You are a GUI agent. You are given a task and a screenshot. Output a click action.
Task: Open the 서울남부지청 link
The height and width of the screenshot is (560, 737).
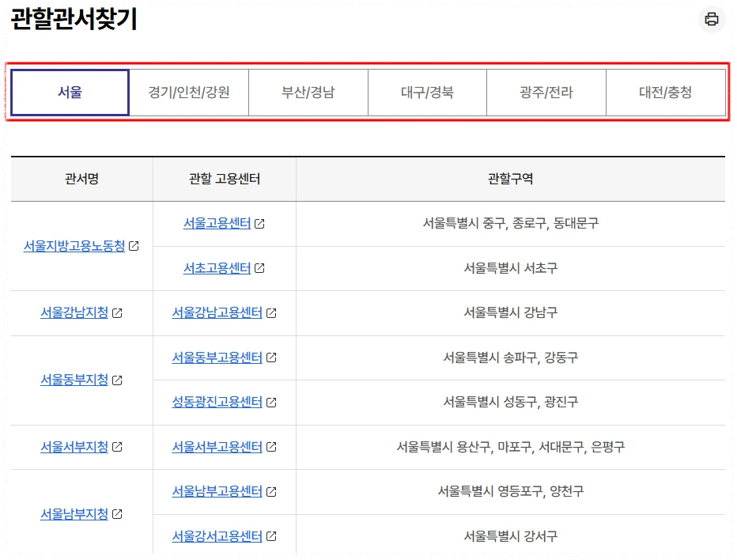click(75, 513)
